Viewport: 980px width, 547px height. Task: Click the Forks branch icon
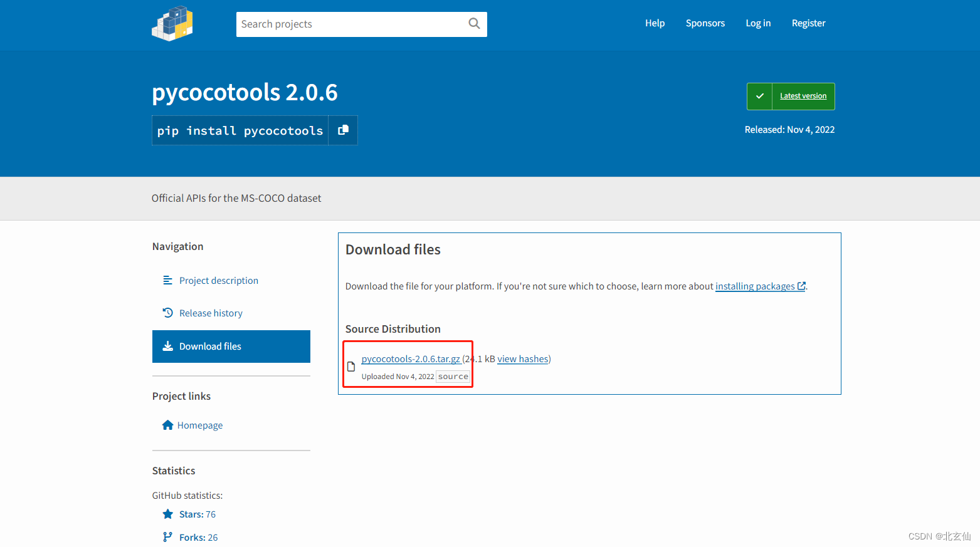tap(167, 537)
